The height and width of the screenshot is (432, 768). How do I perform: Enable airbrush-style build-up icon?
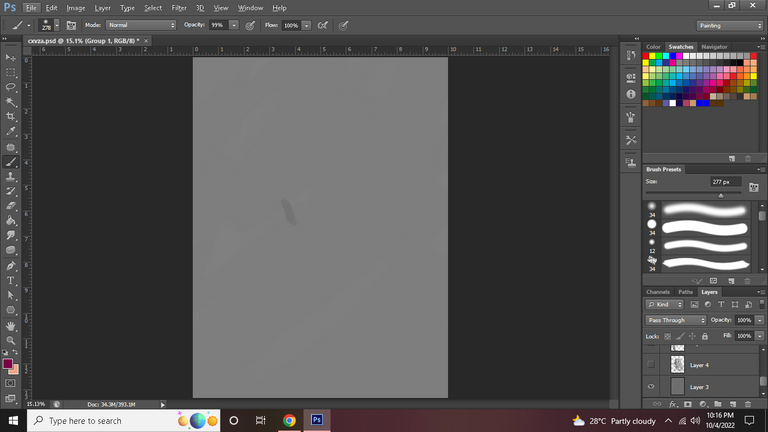click(322, 25)
